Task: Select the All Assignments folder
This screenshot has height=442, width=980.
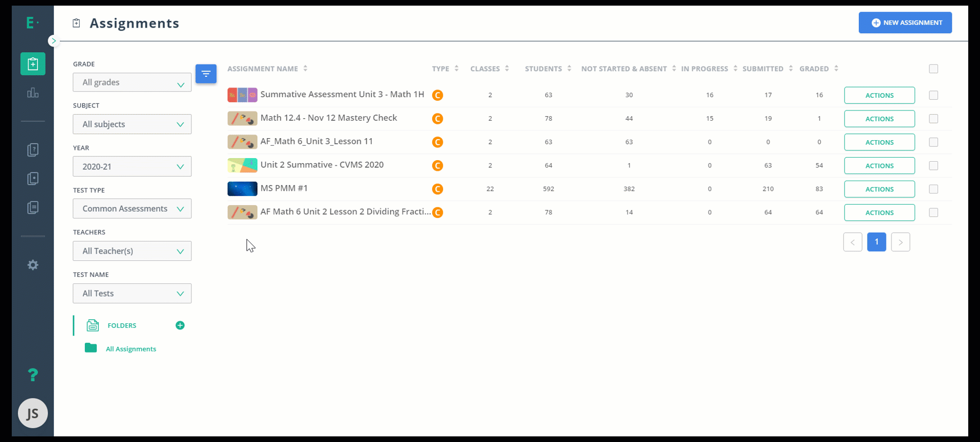Action: point(131,349)
